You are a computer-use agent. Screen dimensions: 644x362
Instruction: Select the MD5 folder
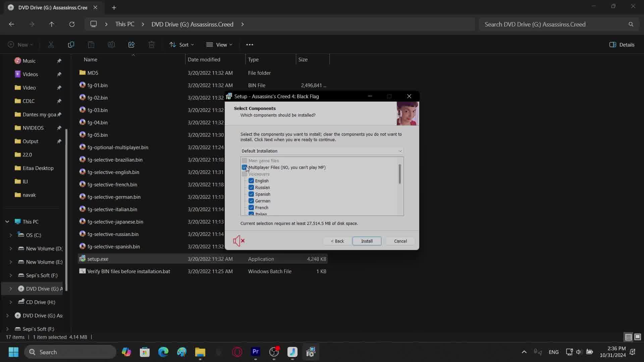point(203,73)
